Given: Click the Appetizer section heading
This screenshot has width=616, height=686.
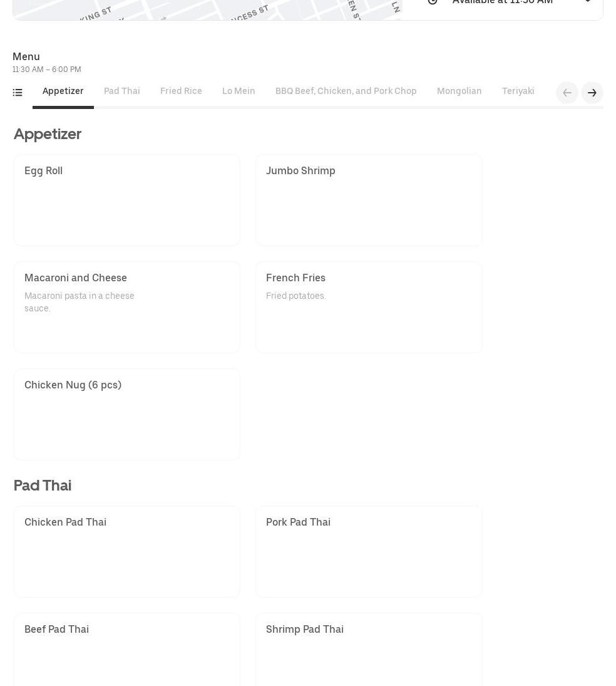Looking at the screenshot, I should [x=48, y=134].
